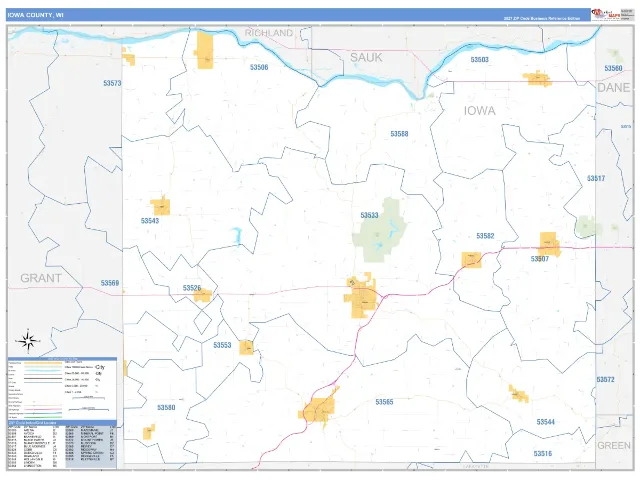
Task: Select the RICHLAND county label
Action: (269, 33)
